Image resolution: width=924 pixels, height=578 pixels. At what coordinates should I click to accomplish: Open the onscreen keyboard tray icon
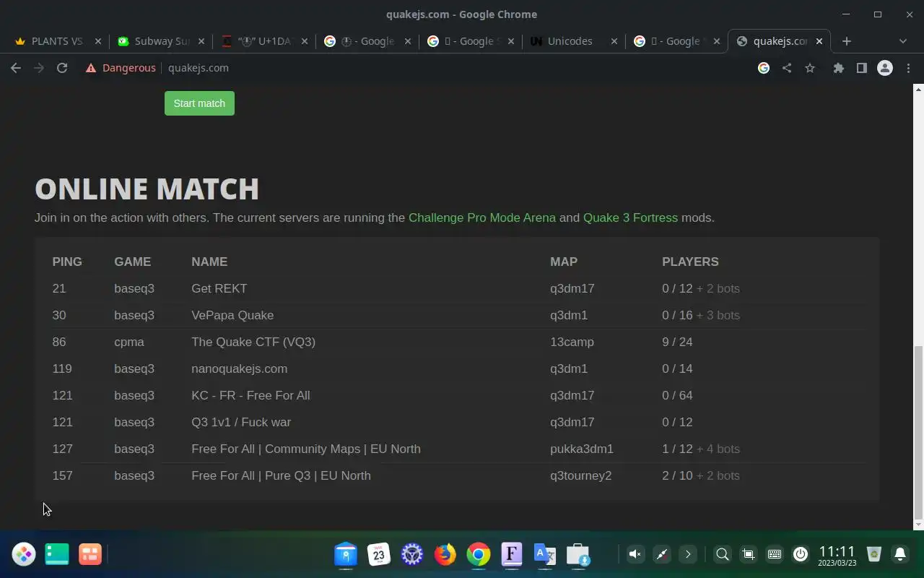click(x=775, y=554)
